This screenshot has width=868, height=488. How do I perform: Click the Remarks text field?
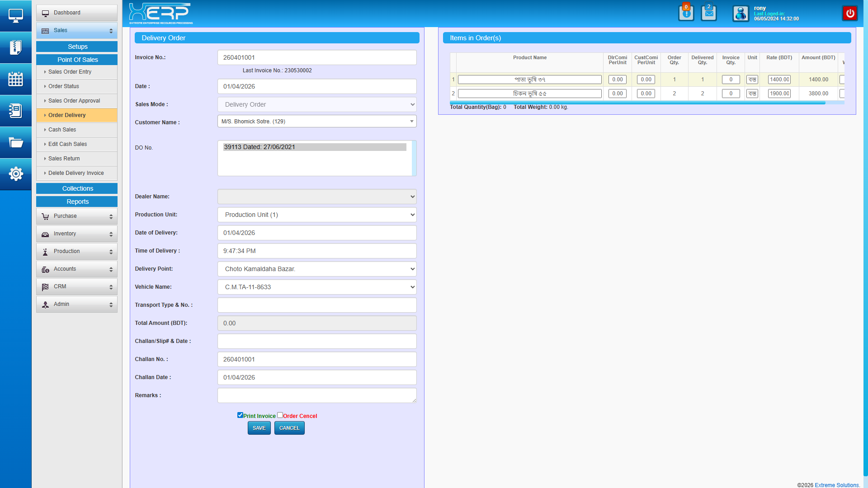click(x=316, y=395)
